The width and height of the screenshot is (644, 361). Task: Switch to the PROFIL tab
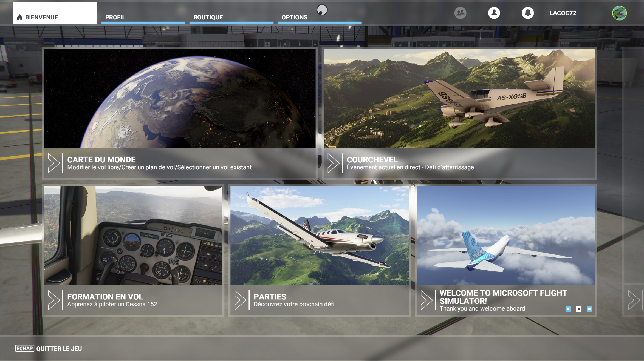[x=143, y=17]
